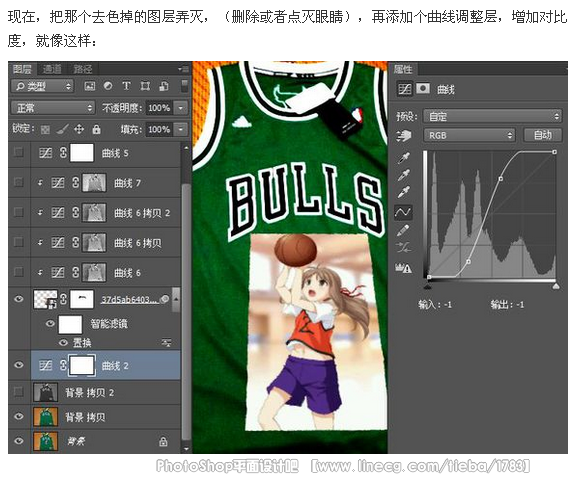
Task: Lock position move icon
Action: point(79,129)
